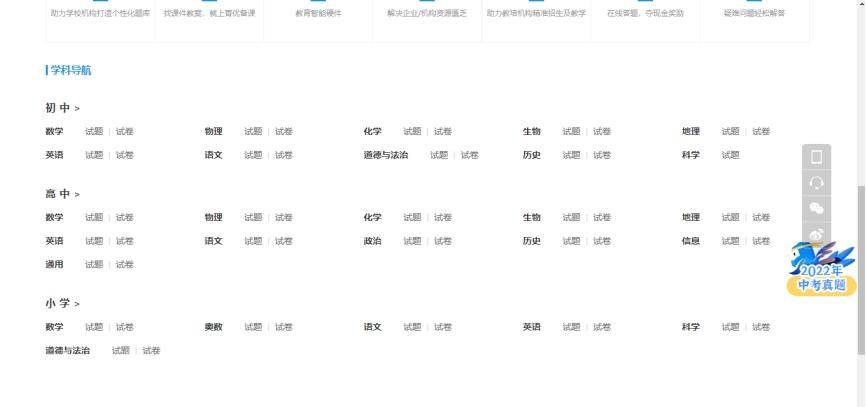Select the 初中 道德与法治 subject label

click(x=386, y=155)
